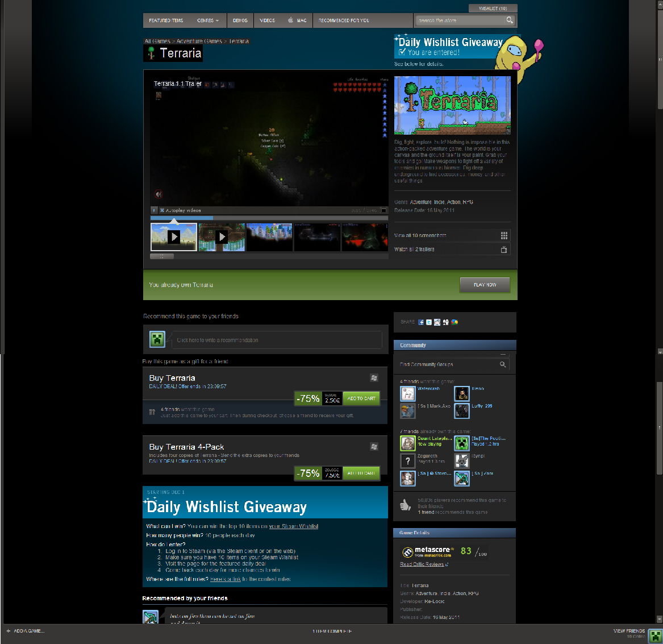Open the friends avatar in the bottom-right corner
Screen dimensions: 663x644
coord(655,635)
